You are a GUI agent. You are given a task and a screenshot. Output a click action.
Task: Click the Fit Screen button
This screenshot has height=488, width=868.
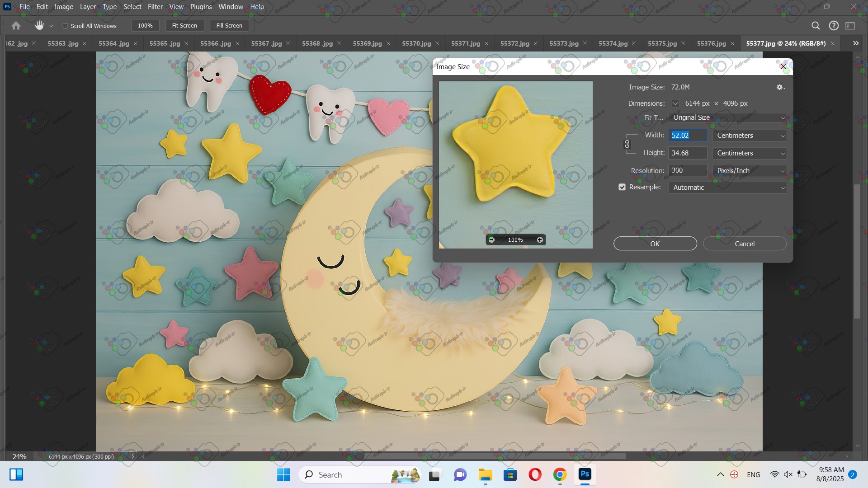(184, 26)
